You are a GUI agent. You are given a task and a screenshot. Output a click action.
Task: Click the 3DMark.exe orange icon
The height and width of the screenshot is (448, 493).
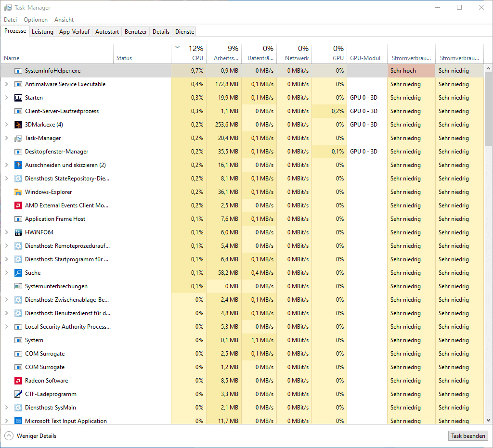click(18, 125)
